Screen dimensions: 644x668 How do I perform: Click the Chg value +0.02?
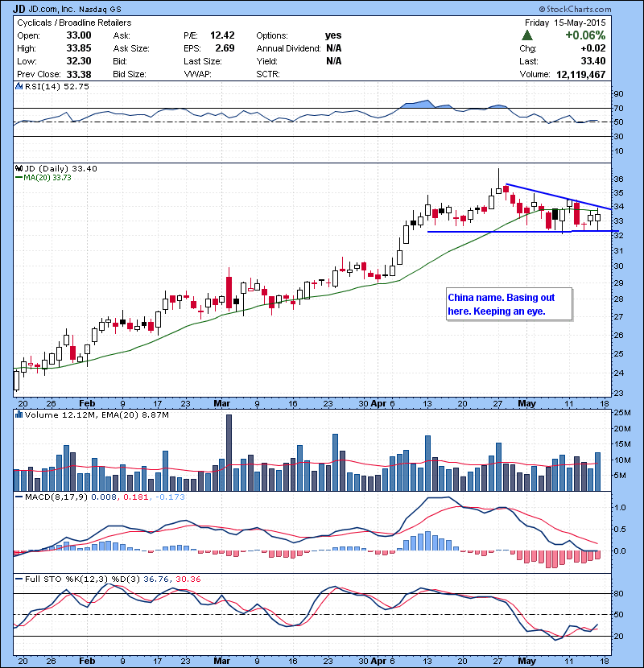click(592, 48)
